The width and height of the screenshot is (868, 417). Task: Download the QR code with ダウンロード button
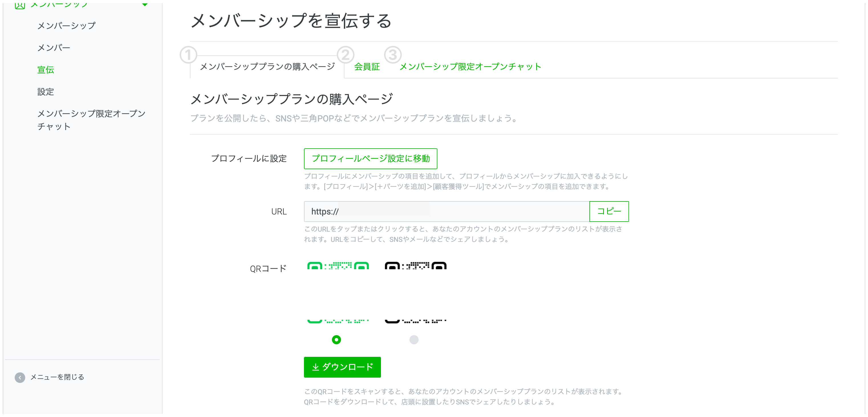tap(342, 367)
